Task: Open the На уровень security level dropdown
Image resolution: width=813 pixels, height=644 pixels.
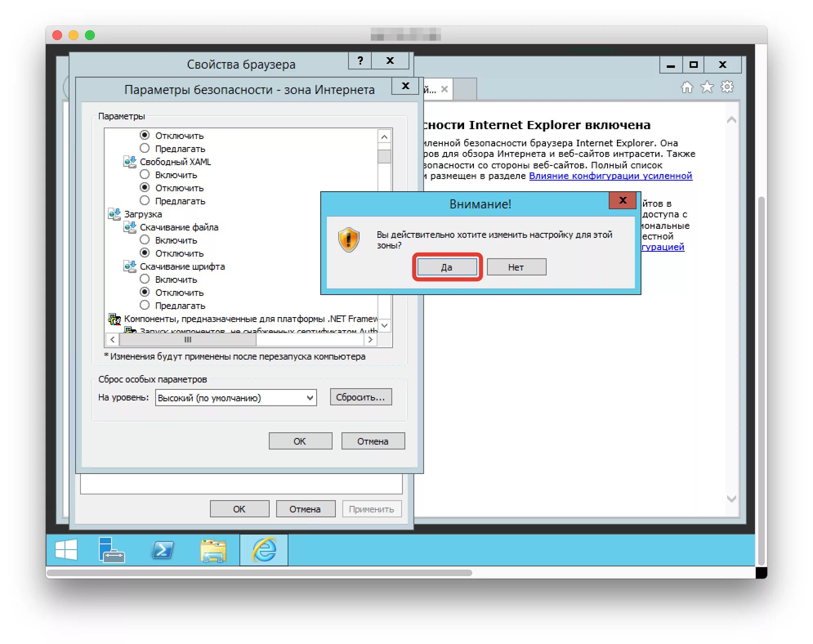Action: 236,398
